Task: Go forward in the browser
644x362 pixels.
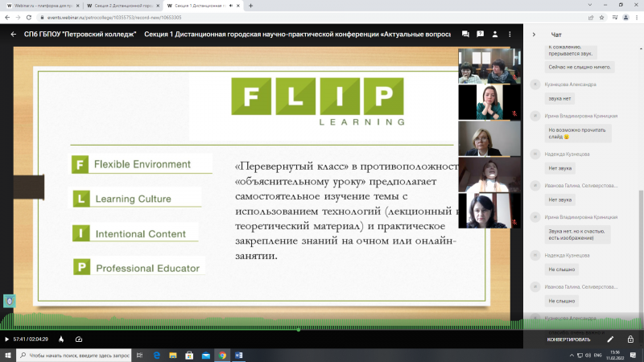Action: (x=18, y=17)
